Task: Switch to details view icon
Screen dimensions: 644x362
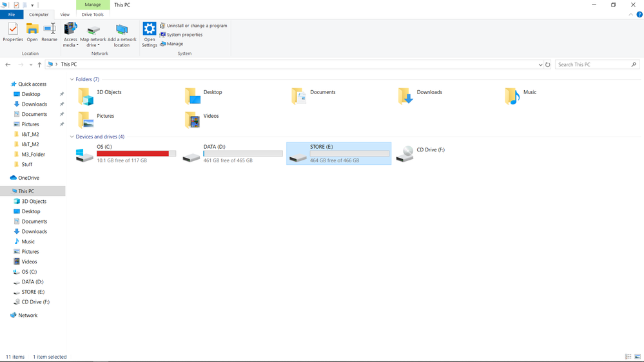Action: [x=628, y=357]
